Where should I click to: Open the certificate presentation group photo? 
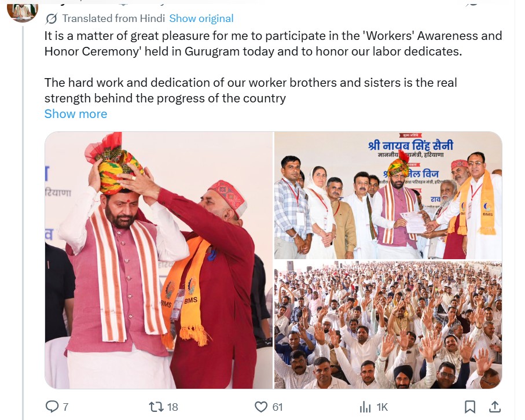coord(388,195)
